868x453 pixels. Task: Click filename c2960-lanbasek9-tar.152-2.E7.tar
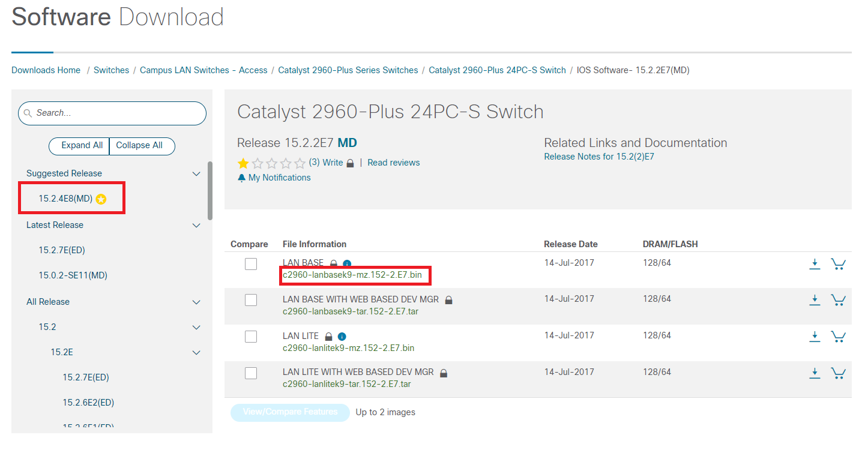[x=351, y=311]
